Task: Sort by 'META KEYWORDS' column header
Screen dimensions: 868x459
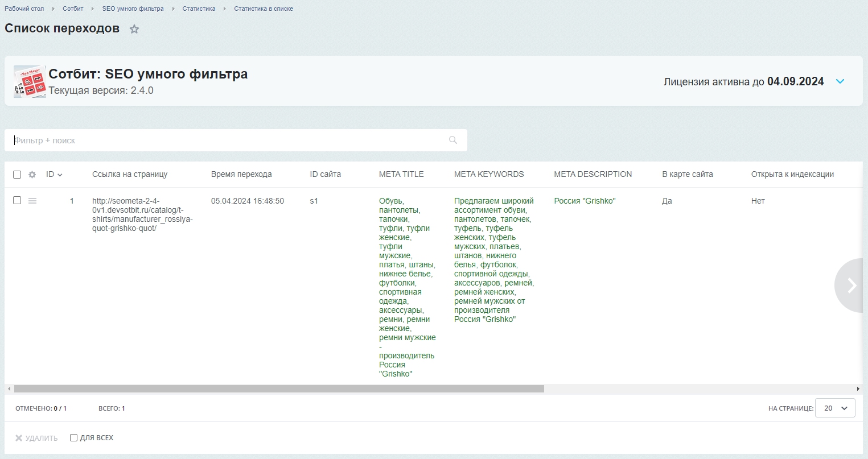Action: [x=489, y=175]
